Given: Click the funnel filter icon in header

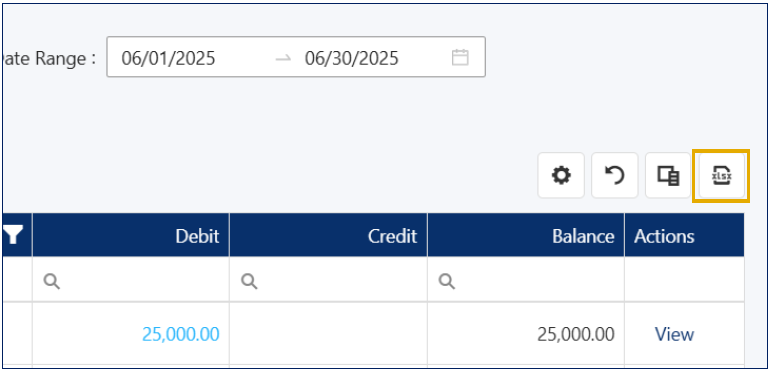Looking at the screenshot, I should point(13,236).
